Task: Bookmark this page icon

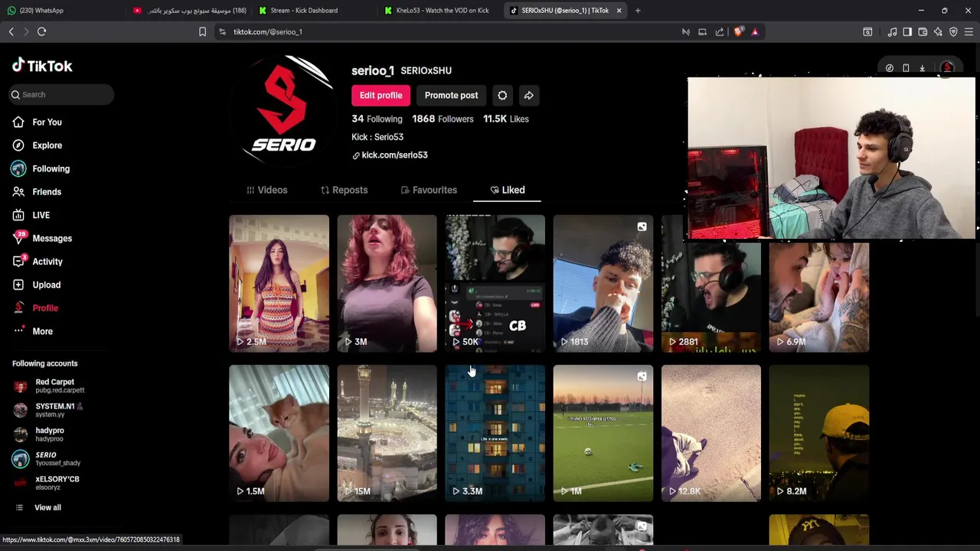Action: [202, 31]
